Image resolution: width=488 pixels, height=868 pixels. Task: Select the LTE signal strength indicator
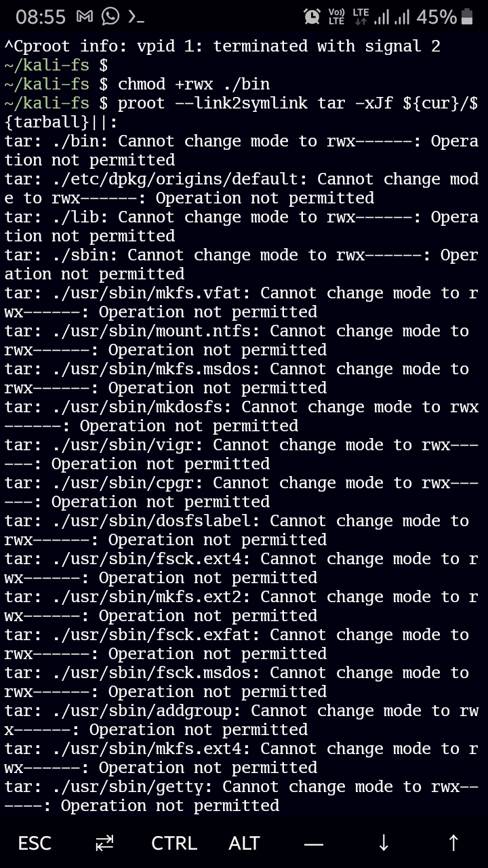tap(391, 16)
